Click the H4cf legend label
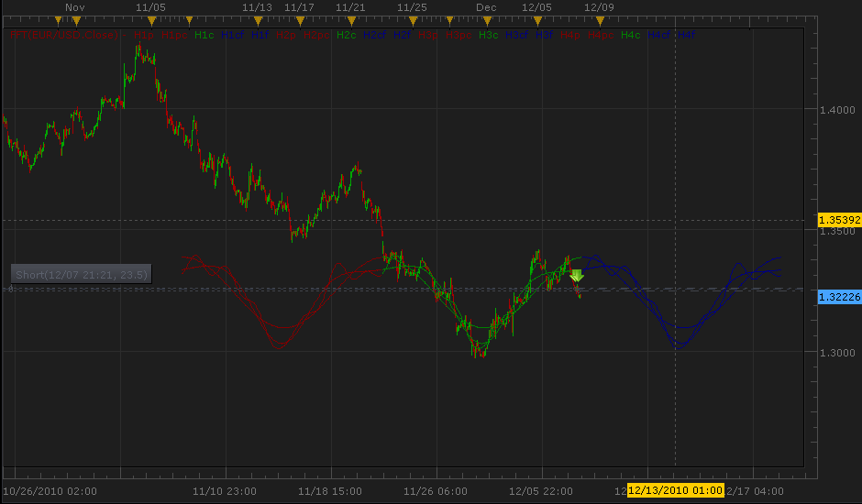862x504 pixels. click(659, 35)
